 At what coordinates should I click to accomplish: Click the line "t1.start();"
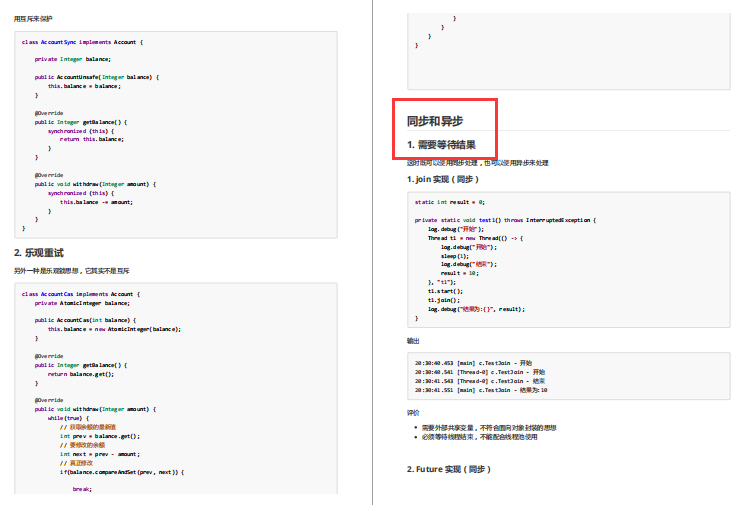[x=445, y=291]
